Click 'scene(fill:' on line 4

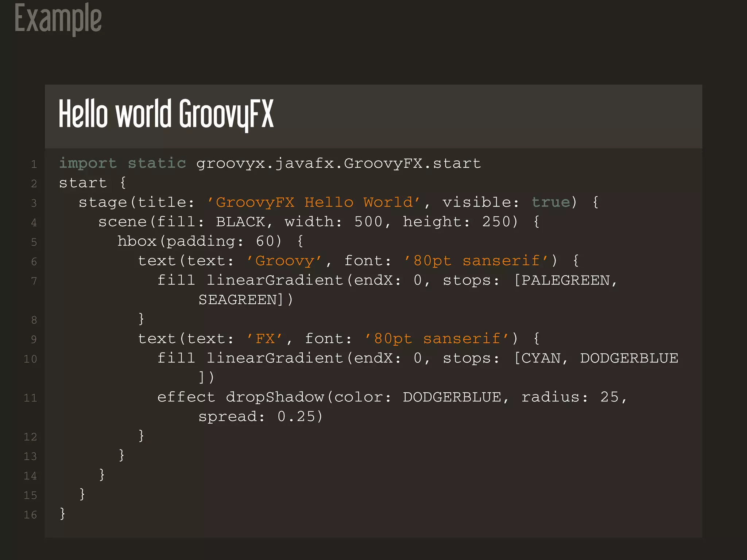click(151, 222)
